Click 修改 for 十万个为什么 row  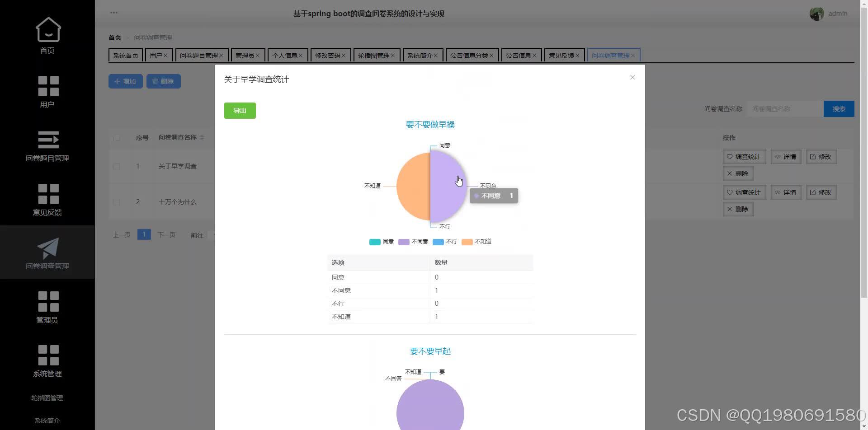coord(821,192)
